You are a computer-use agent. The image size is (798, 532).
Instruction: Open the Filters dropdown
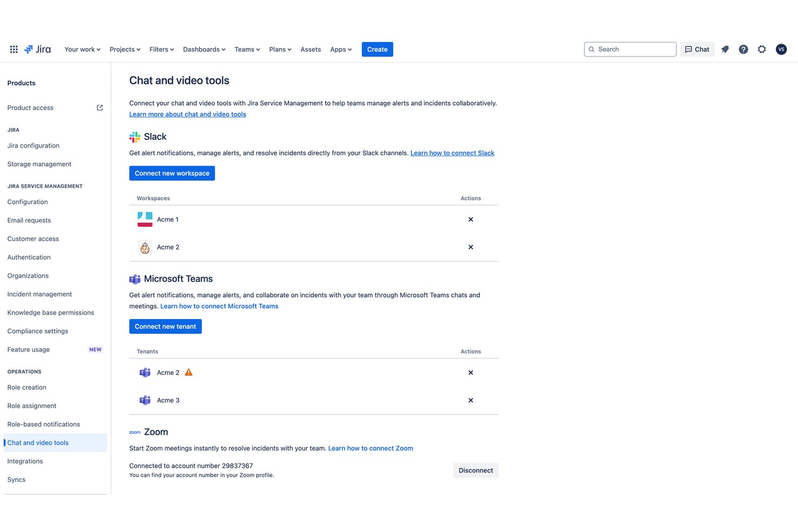pos(162,50)
